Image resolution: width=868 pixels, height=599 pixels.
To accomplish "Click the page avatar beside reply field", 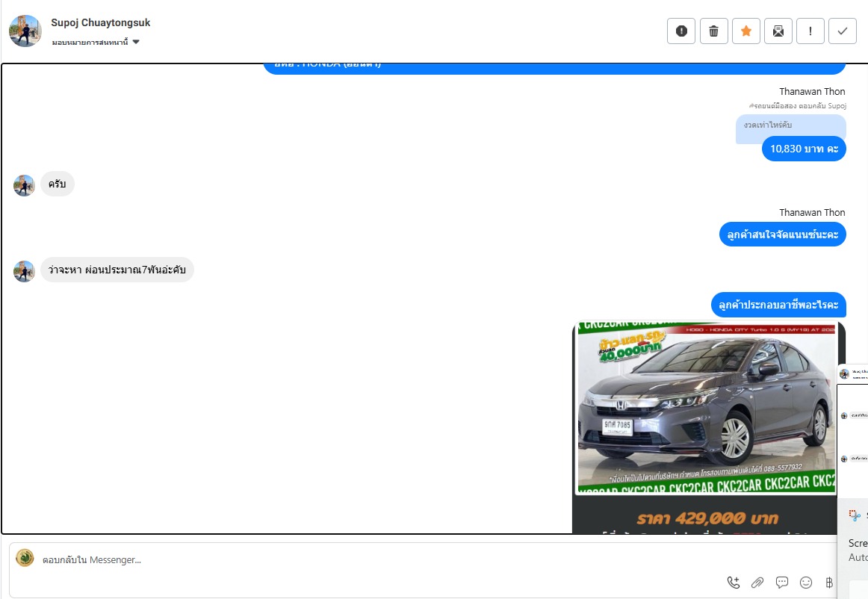I will tap(25, 557).
